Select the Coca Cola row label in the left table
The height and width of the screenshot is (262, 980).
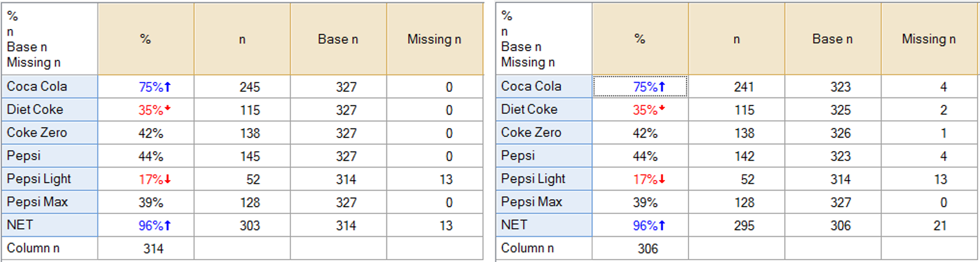pos(37,86)
